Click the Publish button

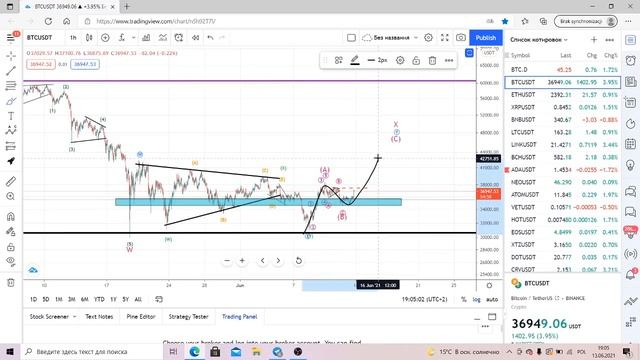pyautogui.click(x=486, y=38)
